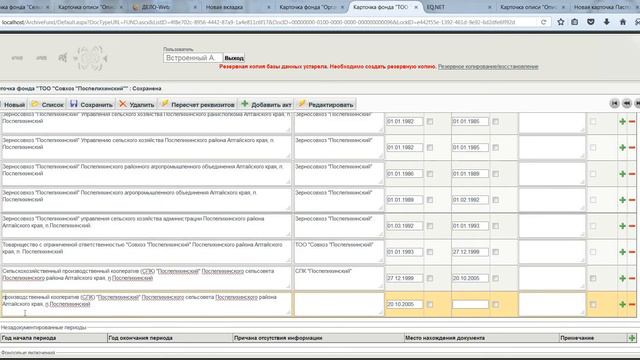This screenshot has width=640, height=360.
Task: Click the Место нахождения документа column header
Action: click(x=481, y=338)
